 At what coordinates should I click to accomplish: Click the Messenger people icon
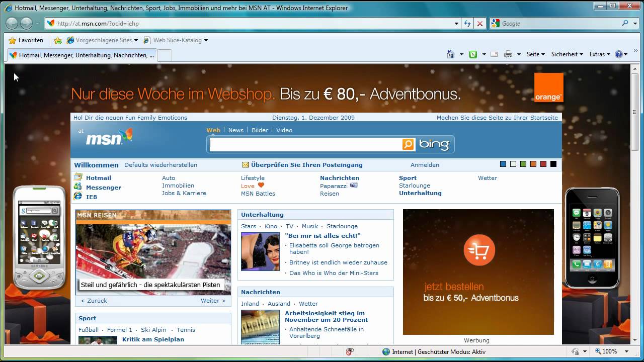point(78,187)
